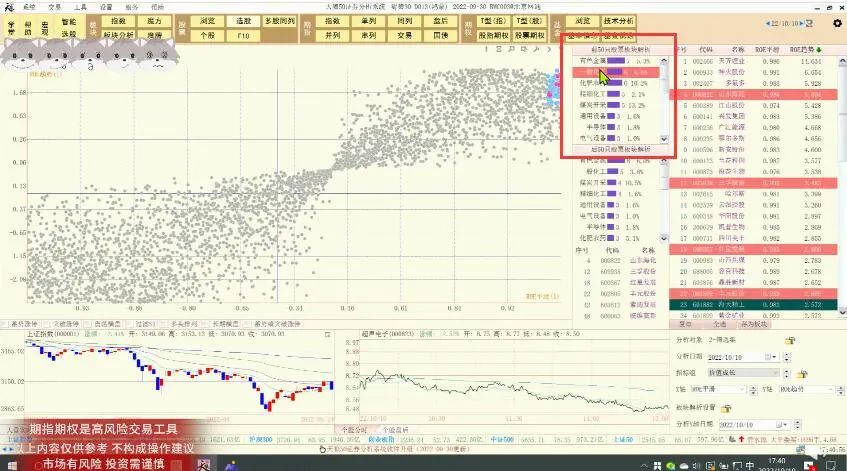Screen dimensions: 847x471
Task: Click the 上证指数 chart maximize icon
Action: pos(327,335)
